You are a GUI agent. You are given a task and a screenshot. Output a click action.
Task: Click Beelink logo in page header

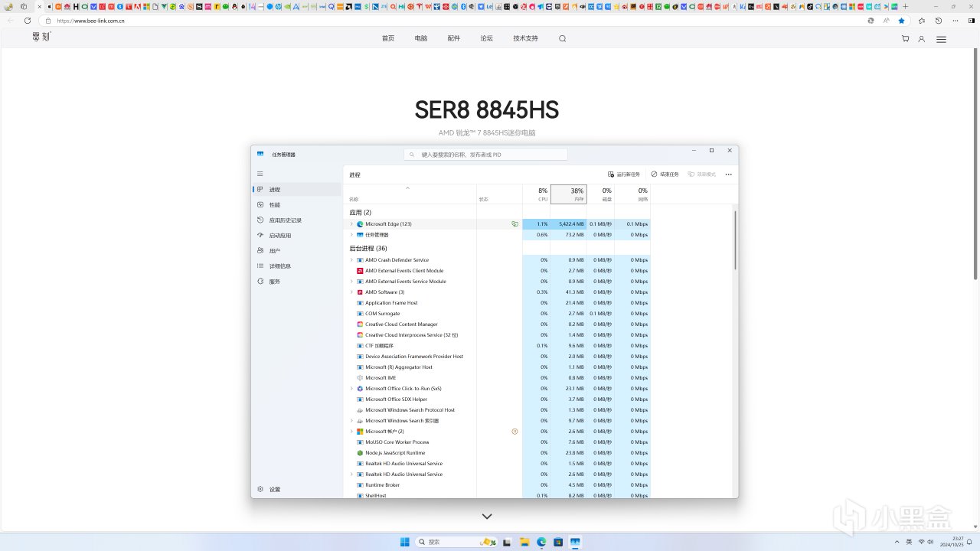pyautogui.click(x=41, y=37)
